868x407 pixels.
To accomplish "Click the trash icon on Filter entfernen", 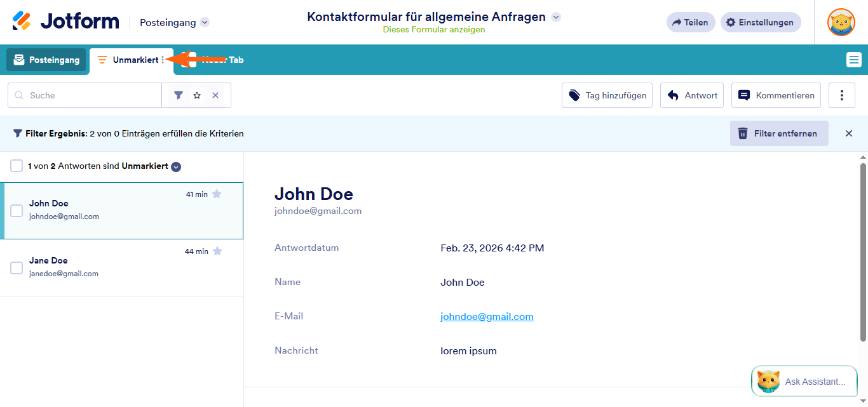I will click(x=743, y=133).
